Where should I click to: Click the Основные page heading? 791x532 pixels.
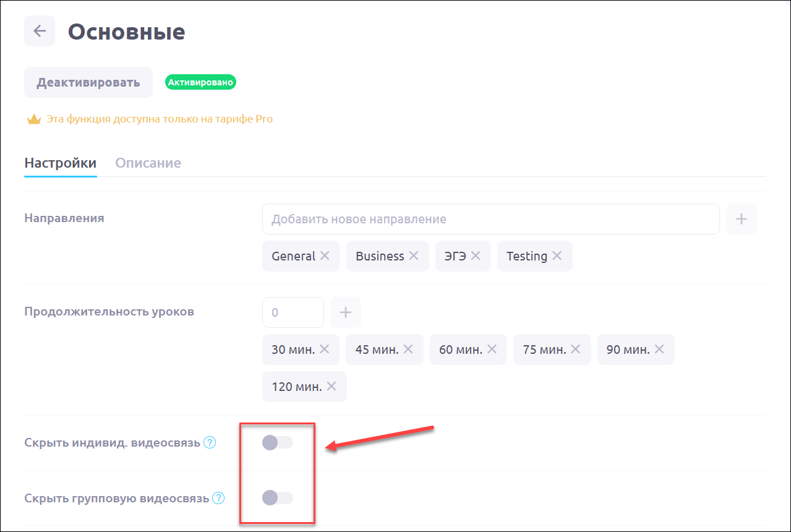click(x=126, y=32)
